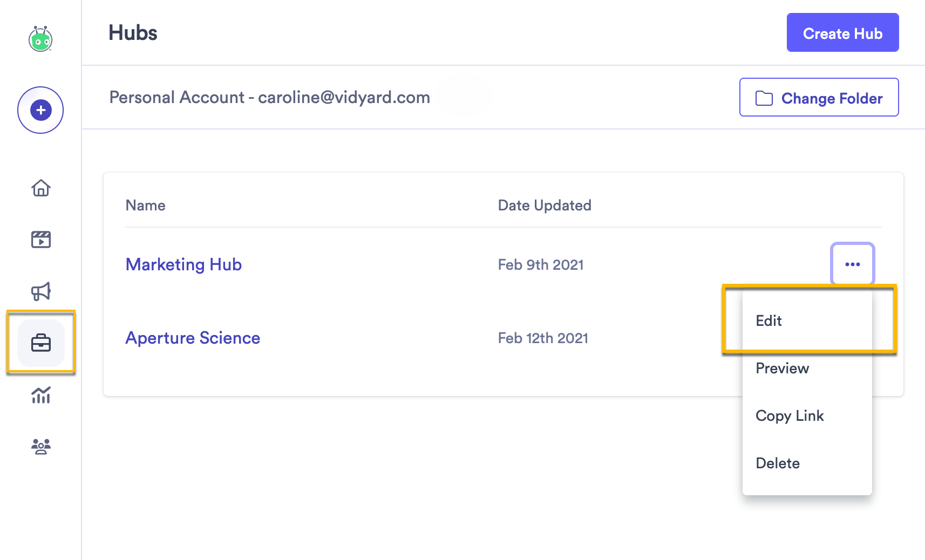The width and height of the screenshot is (925, 560).
Task: Click the Date Updated column header
Action: click(544, 205)
